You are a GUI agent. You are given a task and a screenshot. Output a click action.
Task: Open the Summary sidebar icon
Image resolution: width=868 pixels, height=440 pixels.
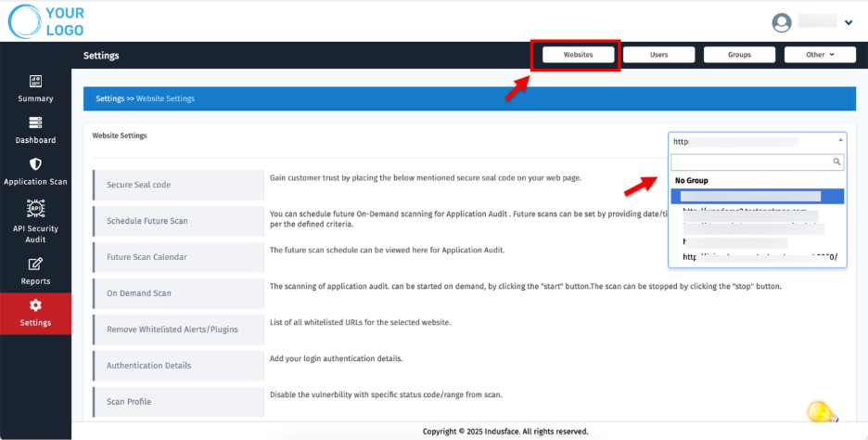coord(35,82)
